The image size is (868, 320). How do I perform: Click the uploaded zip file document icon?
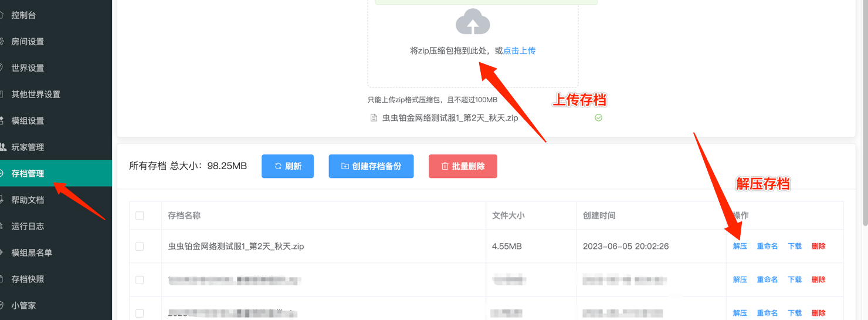pyautogui.click(x=374, y=118)
